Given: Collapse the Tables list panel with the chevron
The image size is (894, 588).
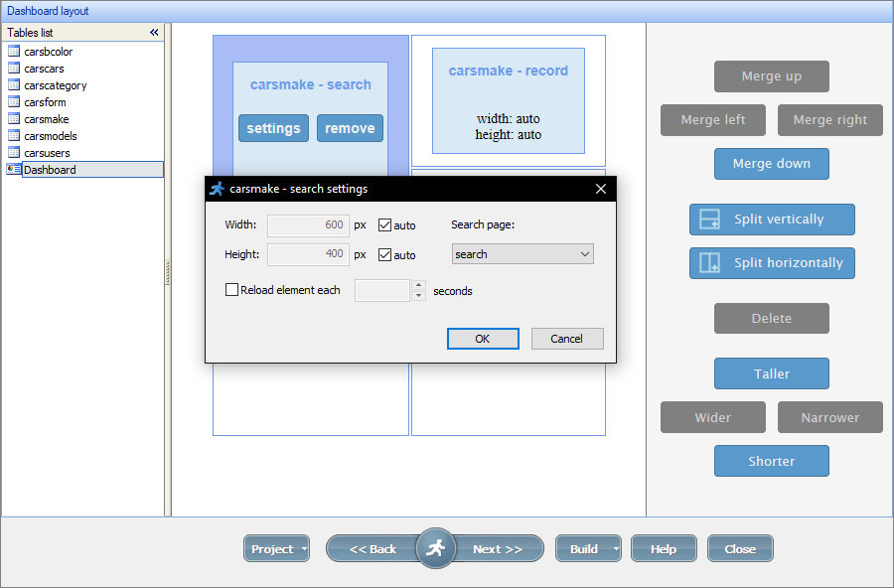Looking at the screenshot, I should click(154, 32).
